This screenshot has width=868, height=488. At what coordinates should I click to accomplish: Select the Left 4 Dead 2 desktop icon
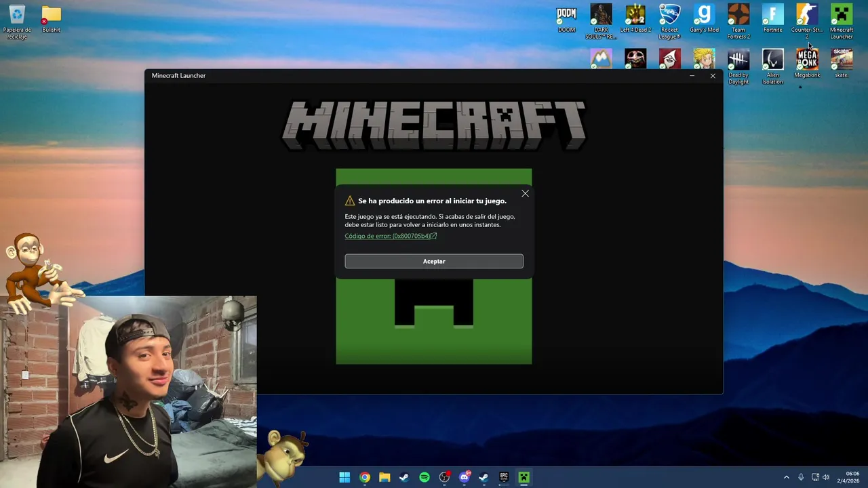coord(635,19)
